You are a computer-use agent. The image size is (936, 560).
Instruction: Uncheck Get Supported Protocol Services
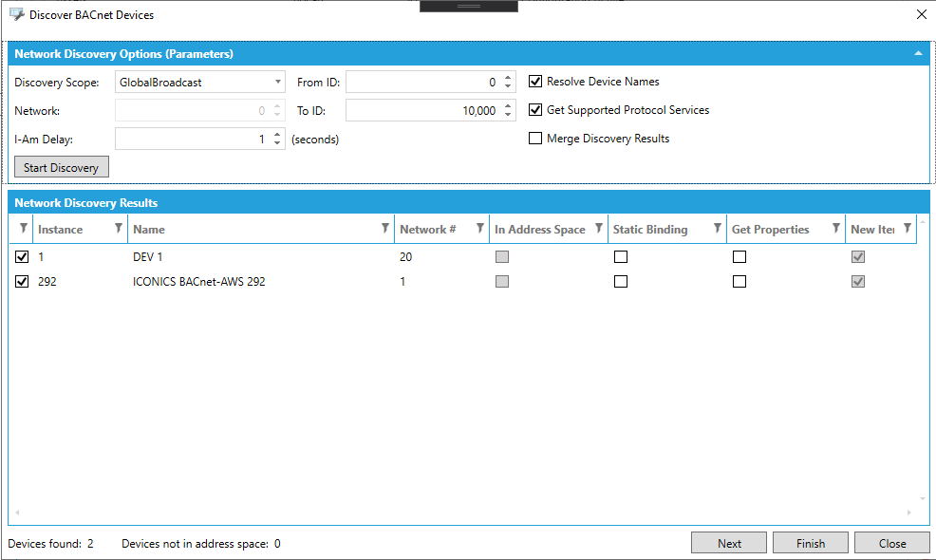(535, 110)
